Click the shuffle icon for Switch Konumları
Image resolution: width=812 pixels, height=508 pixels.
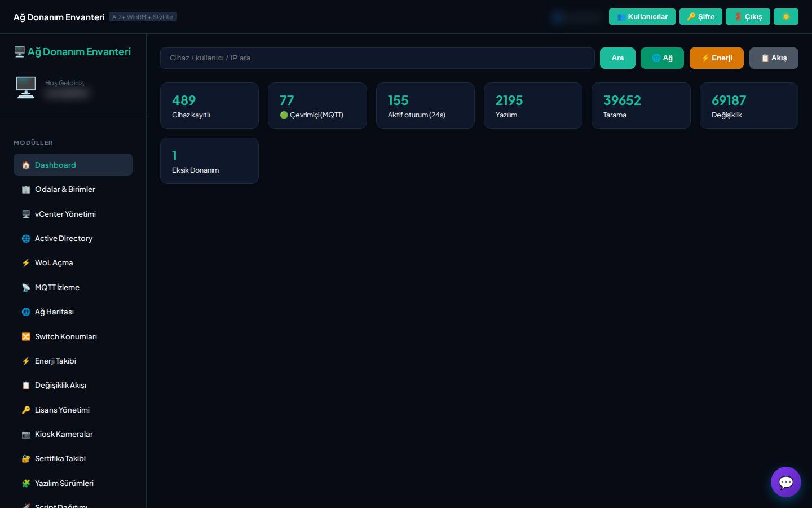[x=26, y=336]
